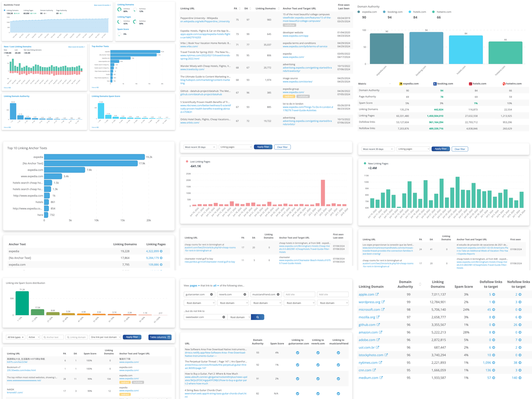Click the expedia bar labeled 19.2k
532x399 pixels.
95,157
